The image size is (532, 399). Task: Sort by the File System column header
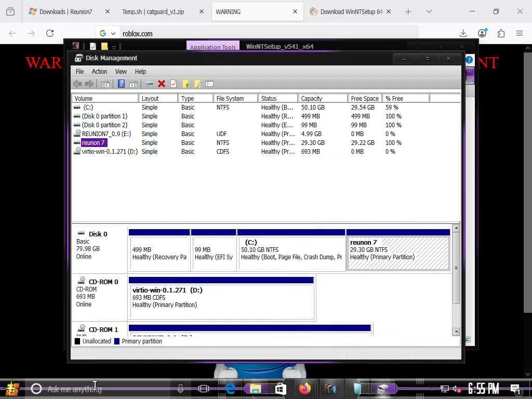coord(235,98)
